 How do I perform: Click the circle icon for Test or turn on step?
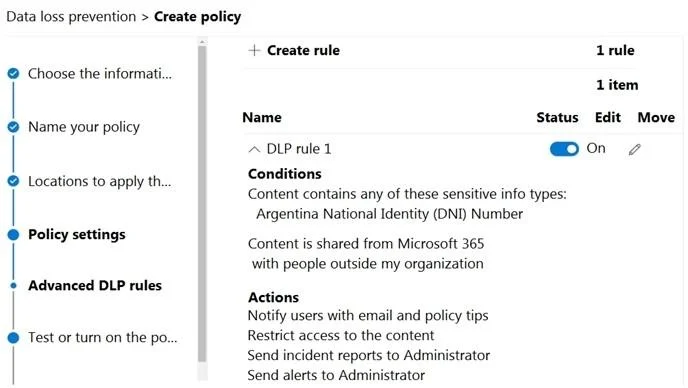tap(14, 338)
